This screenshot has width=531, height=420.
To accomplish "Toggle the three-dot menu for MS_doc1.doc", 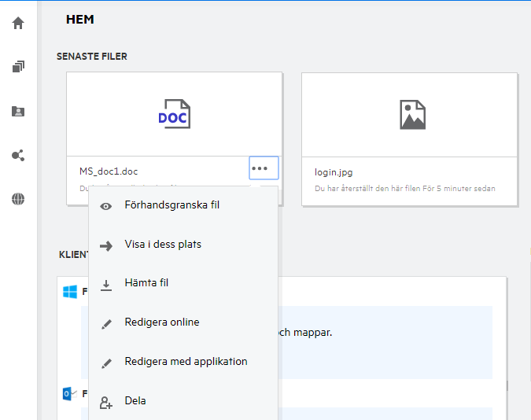I will point(264,168).
